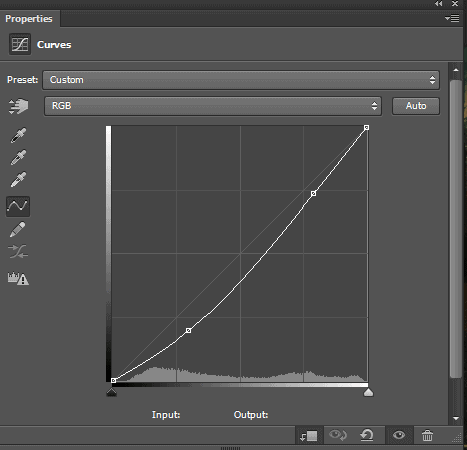Activate edit points to modify curve tool
The image size is (467, 450).
18,206
